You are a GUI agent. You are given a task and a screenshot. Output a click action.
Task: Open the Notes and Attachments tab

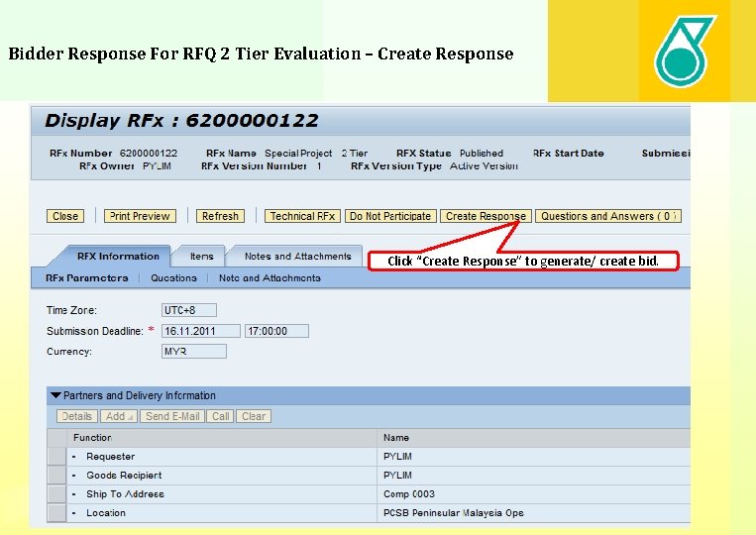click(x=297, y=257)
